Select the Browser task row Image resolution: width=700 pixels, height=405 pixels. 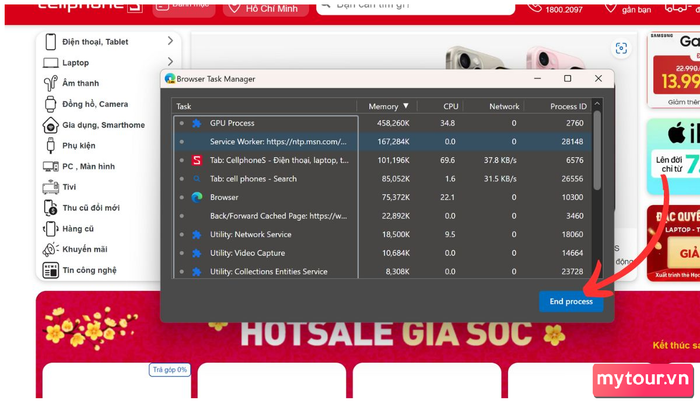[x=383, y=197]
